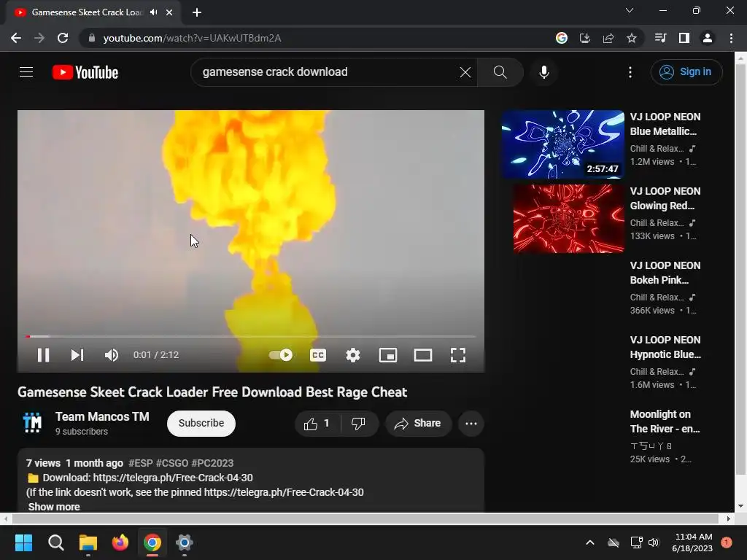Open Team Mancos TM channel avatar
Screen dimensions: 747x560
(x=32, y=422)
